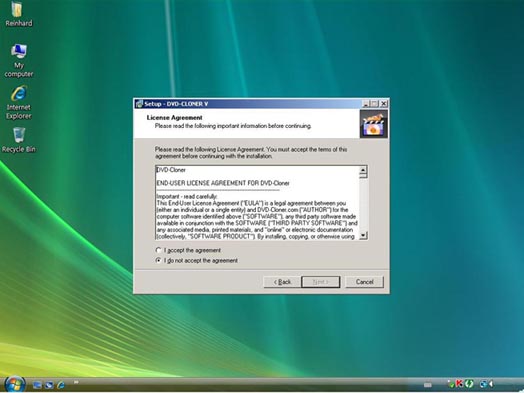The width and height of the screenshot is (524, 393).
Task: Click the network tray icon beside the speaker
Action: (483, 384)
